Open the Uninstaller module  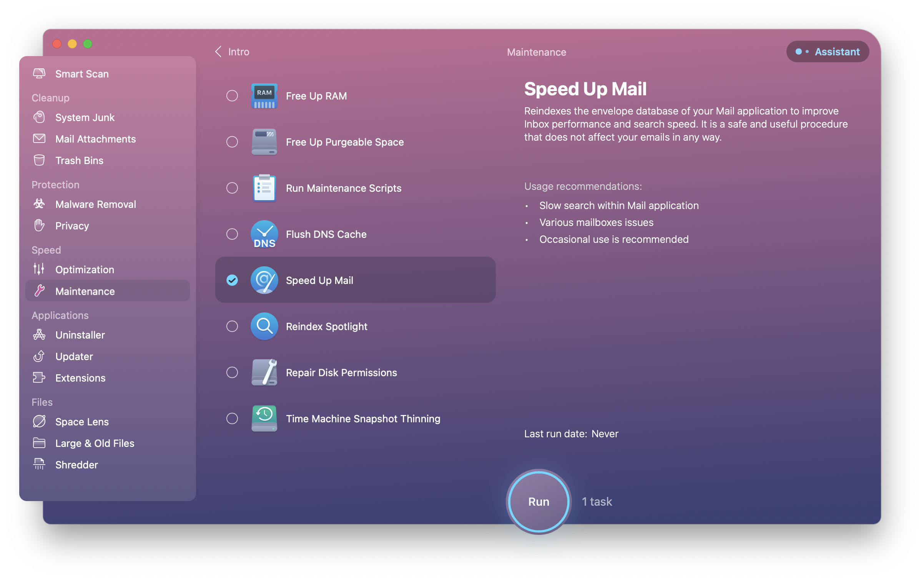(80, 335)
